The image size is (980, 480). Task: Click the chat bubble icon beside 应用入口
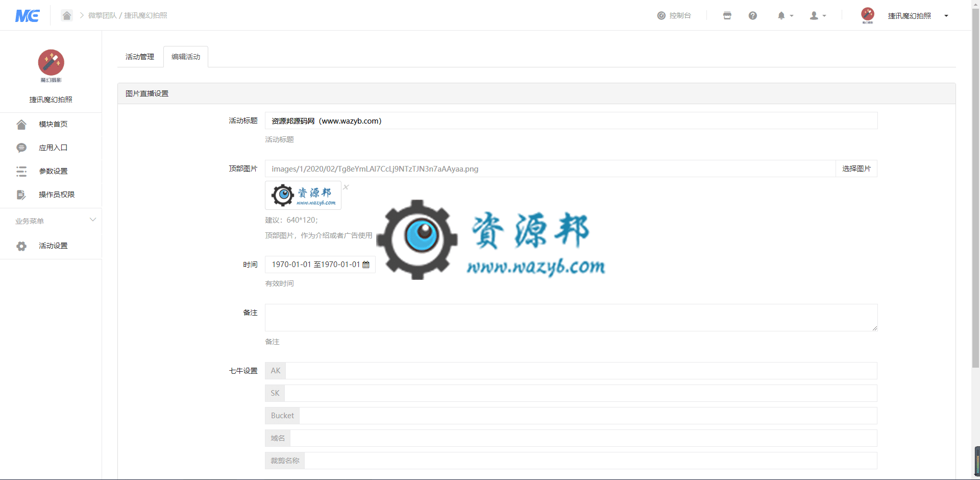[21, 148]
